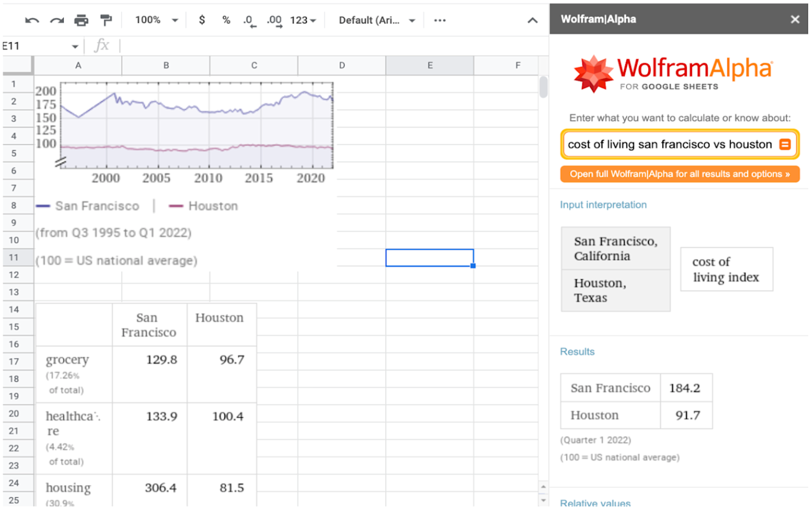Viewport: 812px width, 510px height.
Task: Select the Paint format roller icon
Action: click(106, 20)
